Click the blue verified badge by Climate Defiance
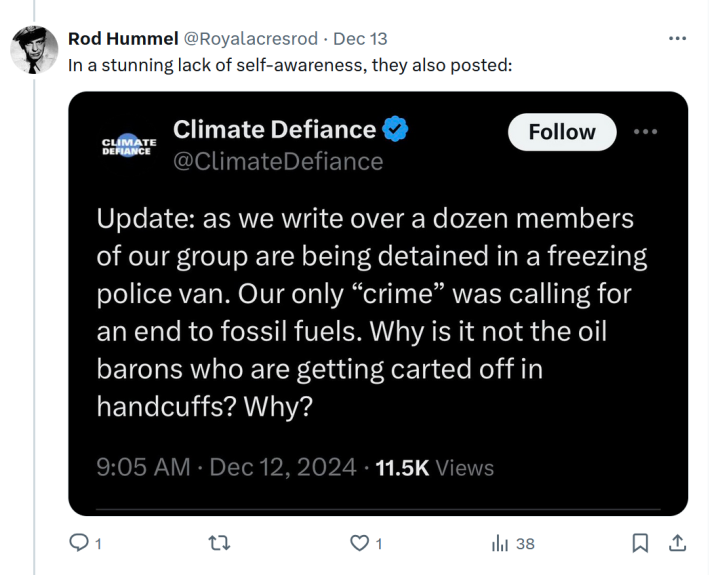Image resolution: width=720 pixels, height=575 pixels. tap(397, 130)
